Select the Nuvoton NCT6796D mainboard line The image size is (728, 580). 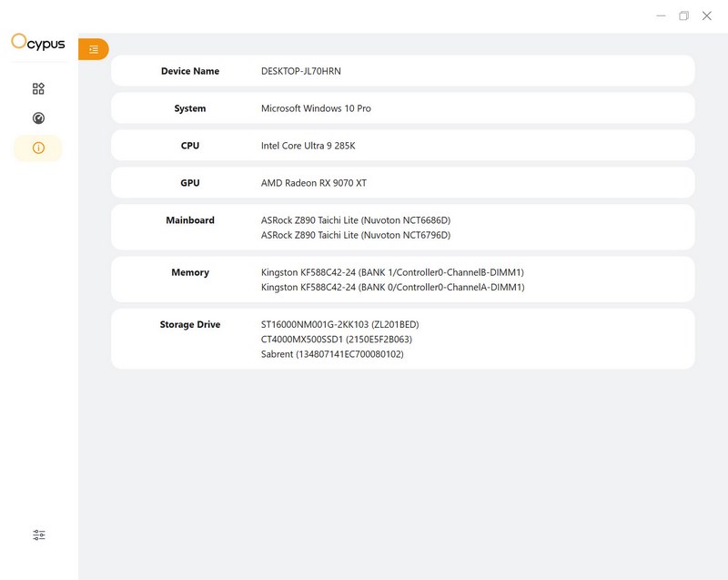click(x=356, y=235)
